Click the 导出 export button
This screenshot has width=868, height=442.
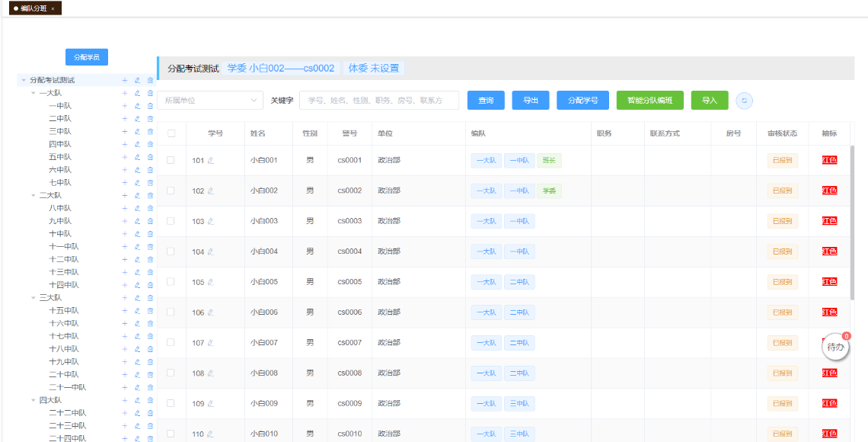click(531, 101)
